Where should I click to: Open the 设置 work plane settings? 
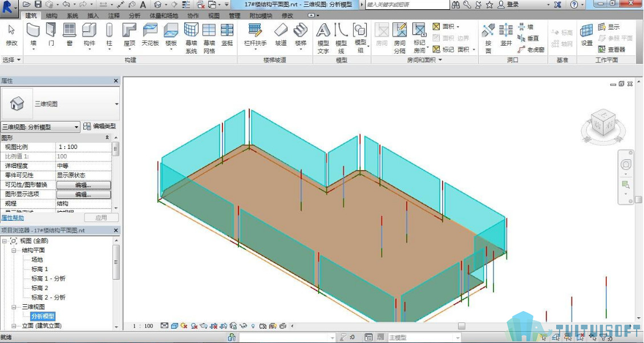[x=586, y=34]
